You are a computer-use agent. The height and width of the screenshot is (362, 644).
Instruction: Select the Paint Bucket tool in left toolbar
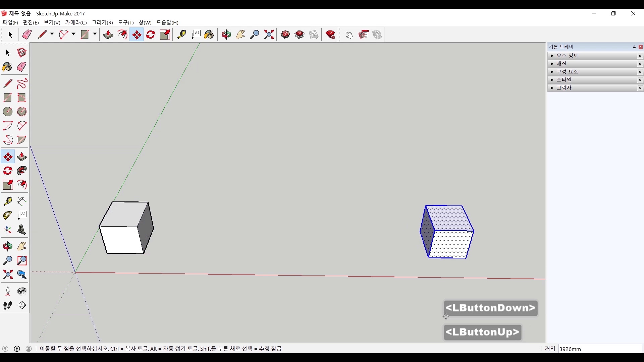(7, 67)
